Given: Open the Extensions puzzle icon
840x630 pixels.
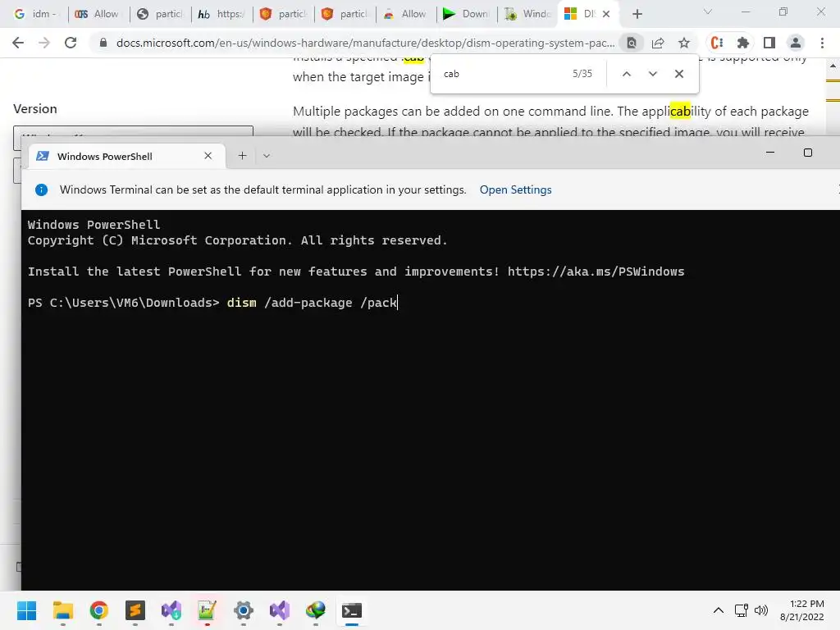Looking at the screenshot, I should coord(743,43).
